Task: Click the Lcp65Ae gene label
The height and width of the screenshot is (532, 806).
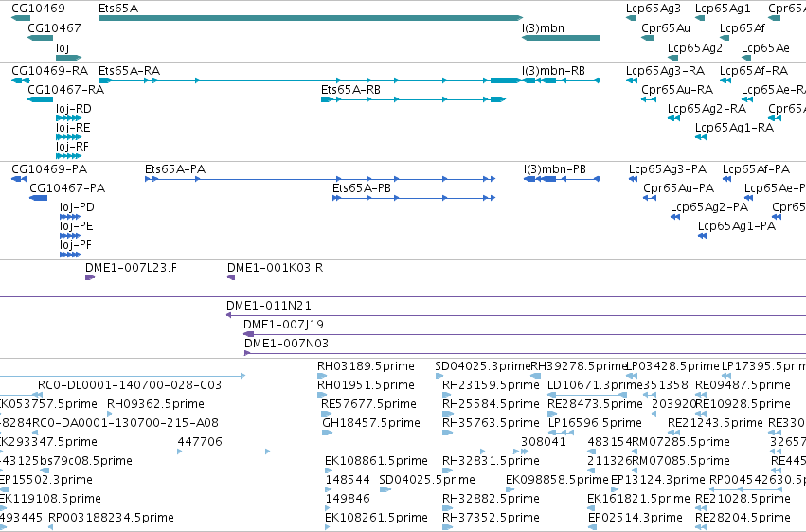Action: [765, 47]
